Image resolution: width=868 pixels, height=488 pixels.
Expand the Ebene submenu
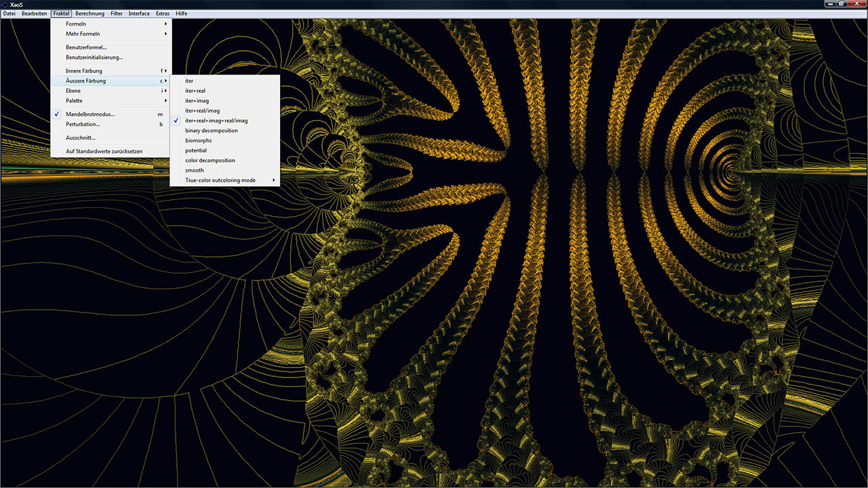[111, 91]
